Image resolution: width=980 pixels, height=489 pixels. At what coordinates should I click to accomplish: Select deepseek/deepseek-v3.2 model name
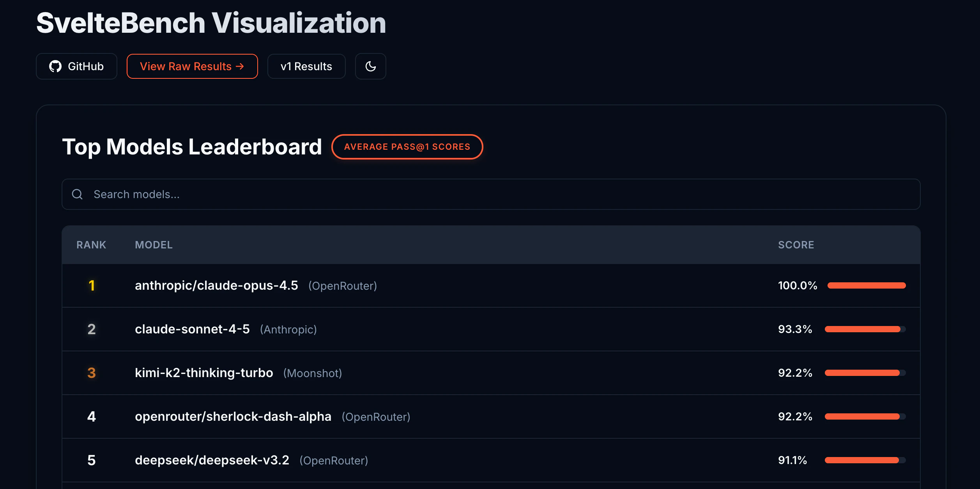point(212,460)
